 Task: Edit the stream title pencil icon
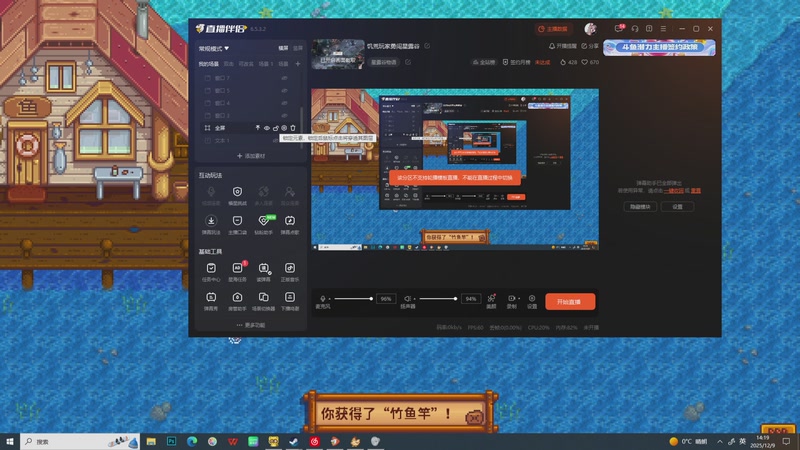pyautogui.click(x=427, y=46)
